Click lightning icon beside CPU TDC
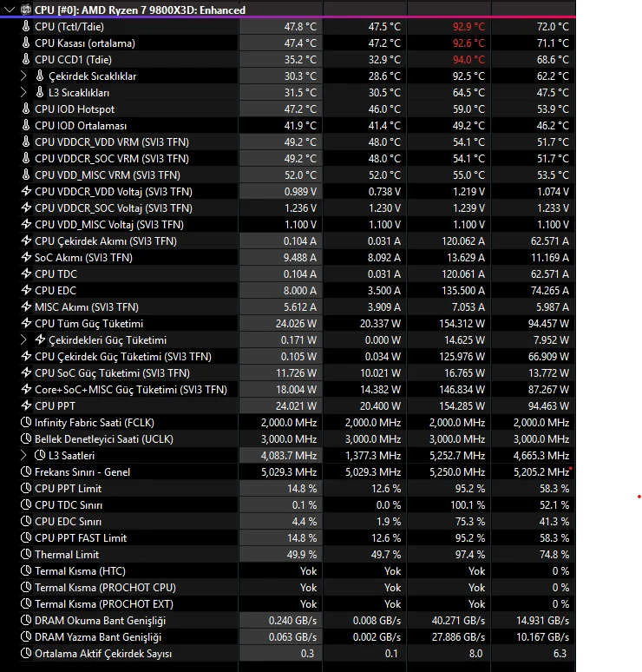 click(26, 273)
